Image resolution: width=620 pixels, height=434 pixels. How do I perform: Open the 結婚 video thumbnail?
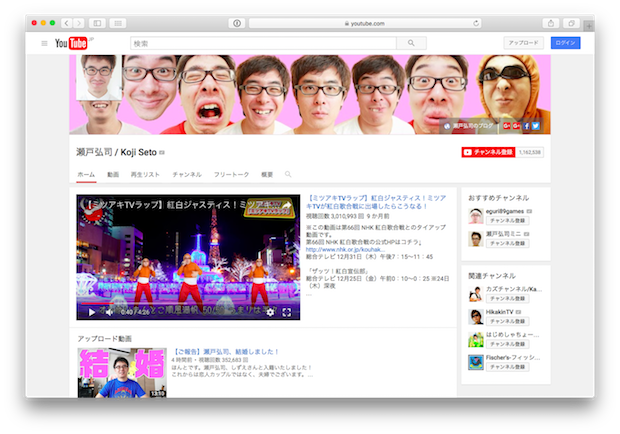[122, 373]
